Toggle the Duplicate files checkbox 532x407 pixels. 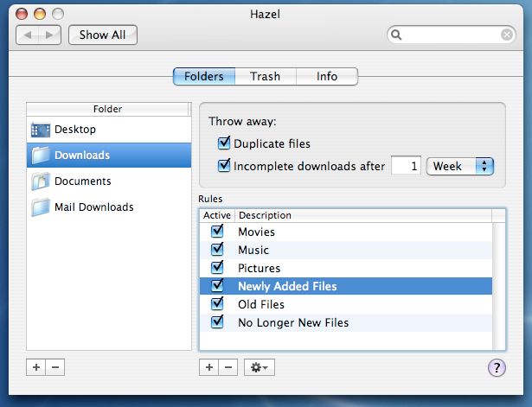point(224,143)
